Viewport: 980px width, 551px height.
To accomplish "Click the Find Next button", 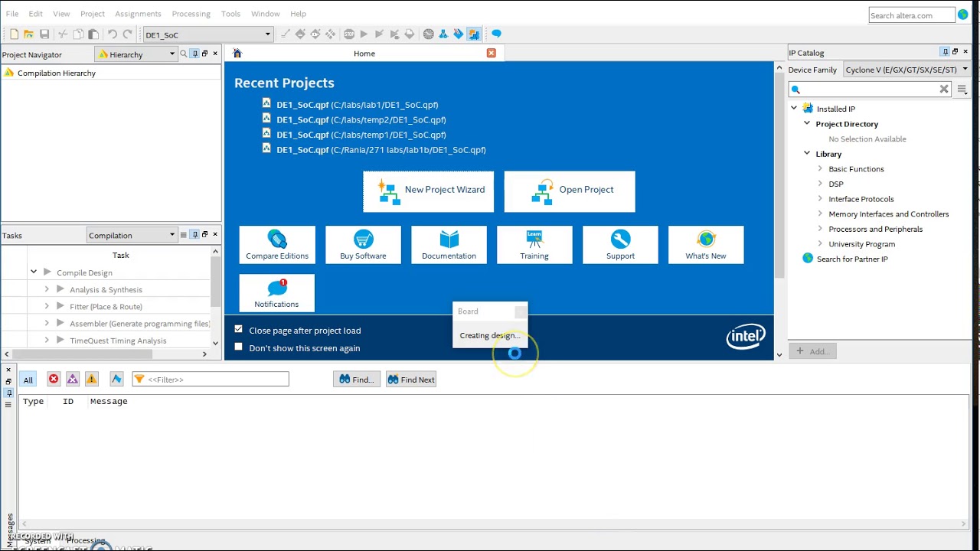I will click(x=411, y=380).
